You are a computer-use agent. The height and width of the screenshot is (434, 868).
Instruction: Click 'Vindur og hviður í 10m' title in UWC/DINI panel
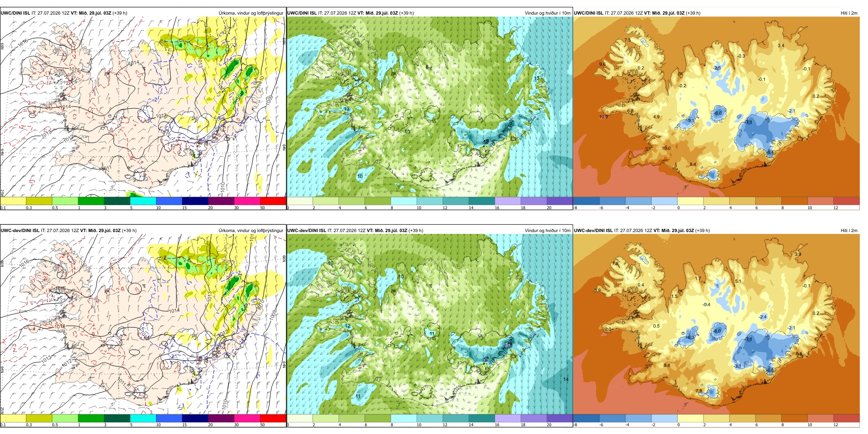pos(547,13)
